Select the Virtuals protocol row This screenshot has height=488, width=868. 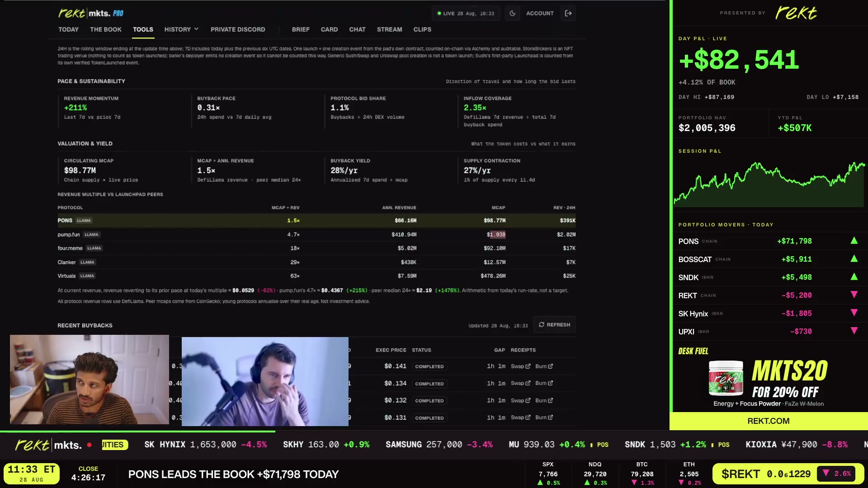tap(316, 276)
